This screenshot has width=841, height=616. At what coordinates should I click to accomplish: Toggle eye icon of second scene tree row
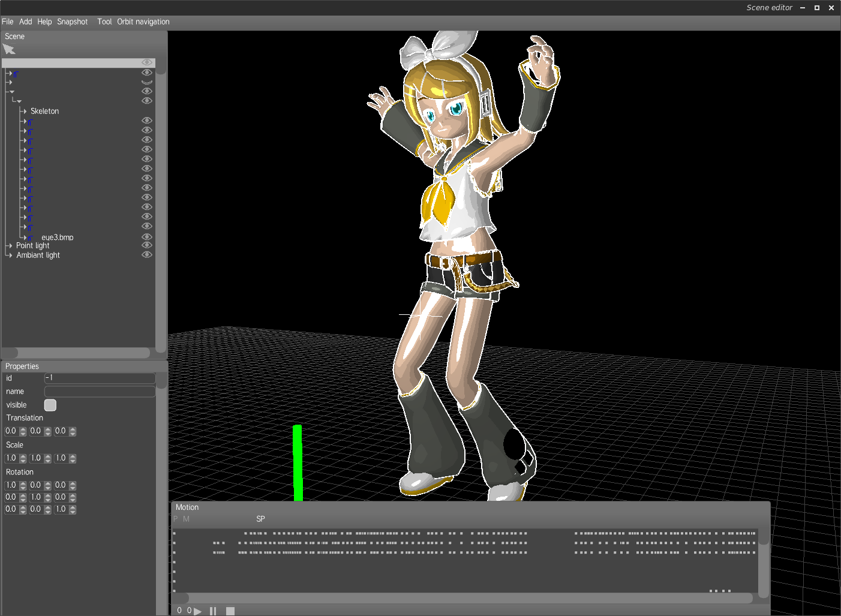click(x=146, y=73)
